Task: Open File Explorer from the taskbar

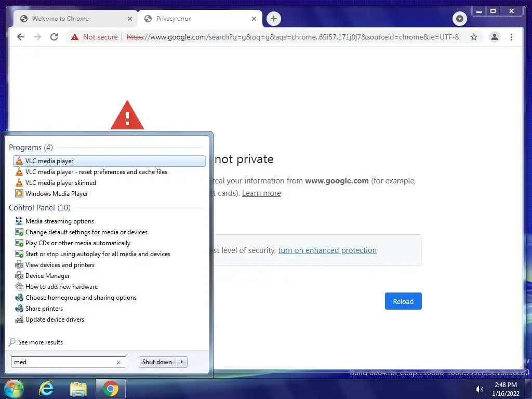Action: (78, 389)
